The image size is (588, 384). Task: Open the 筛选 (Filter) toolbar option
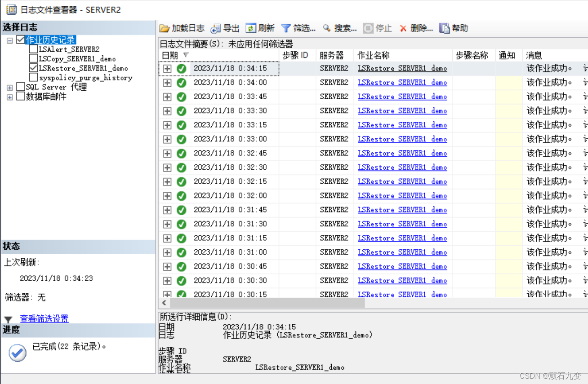(298, 28)
